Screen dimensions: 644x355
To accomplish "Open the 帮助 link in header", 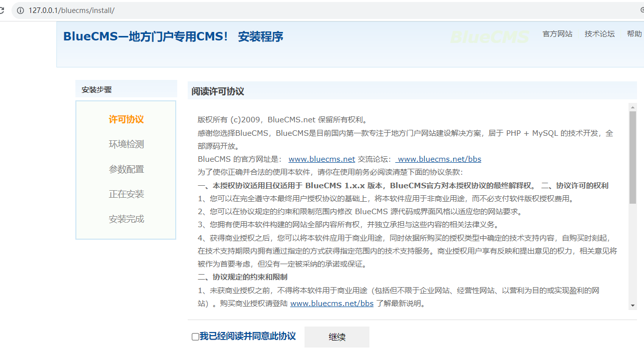I will click(x=635, y=34).
